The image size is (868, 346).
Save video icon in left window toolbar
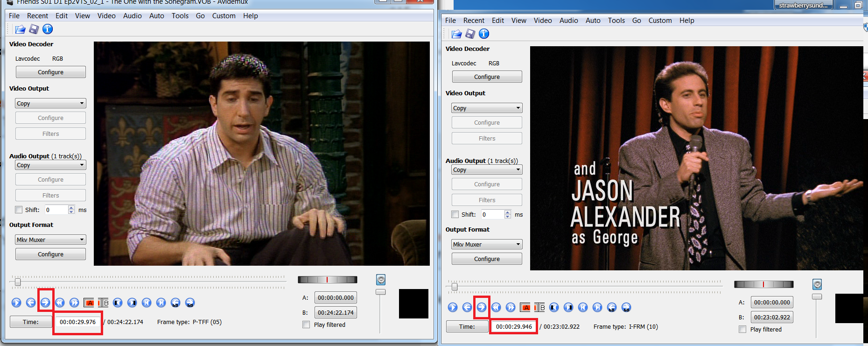pyautogui.click(x=34, y=29)
